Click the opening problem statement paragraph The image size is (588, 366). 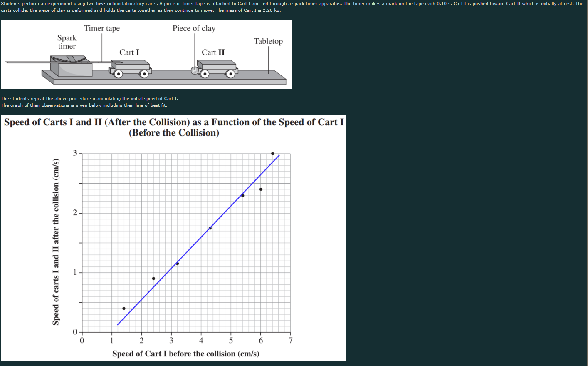click(292, 7)
